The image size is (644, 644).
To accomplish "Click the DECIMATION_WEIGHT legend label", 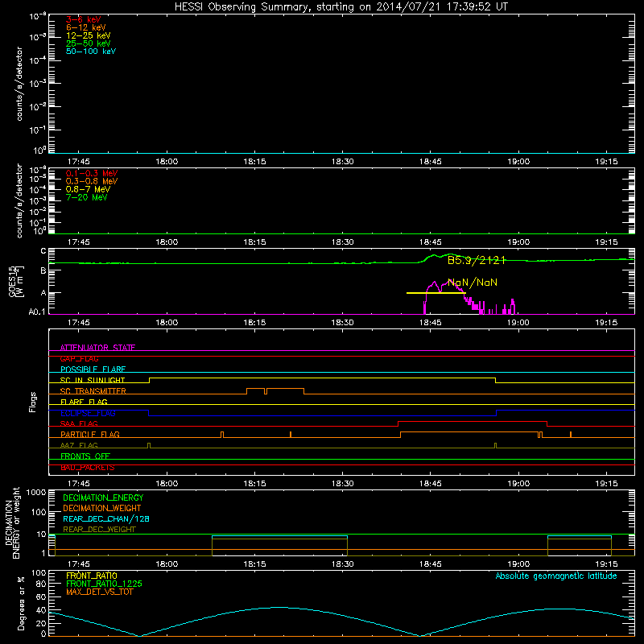I will click(102, 508).
